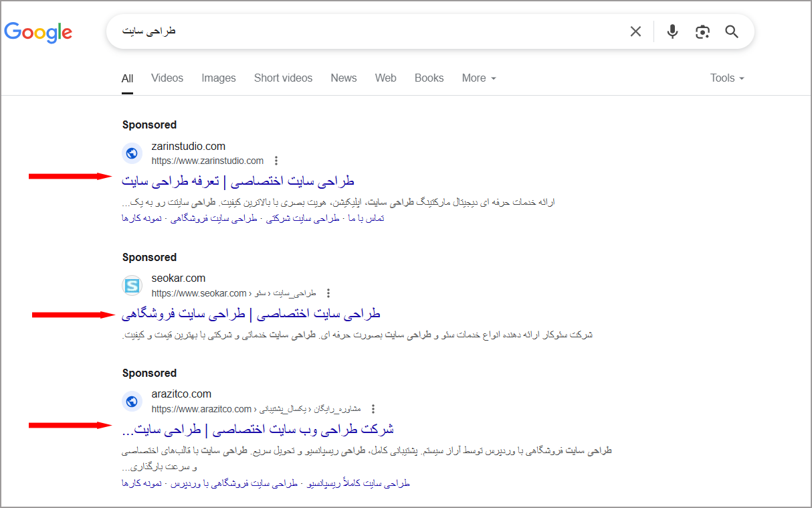Screen dimensions: 812x508
Task: Clear the search box with the X icon
Action: point(635,31)
